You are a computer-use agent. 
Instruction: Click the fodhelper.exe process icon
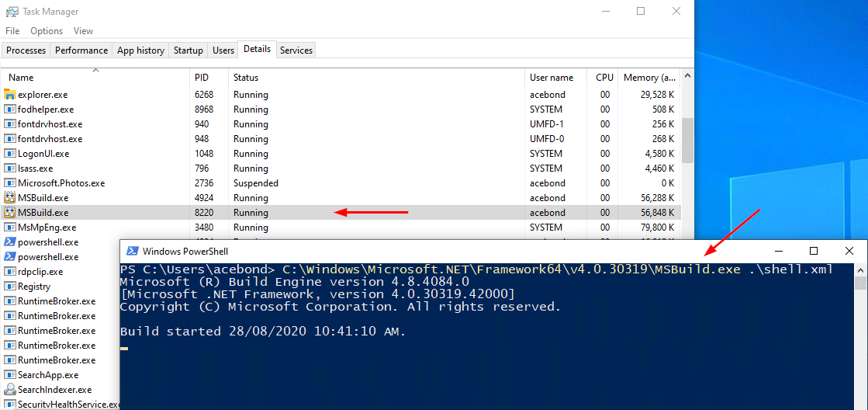pyautogui.click(x=9, y=109)
